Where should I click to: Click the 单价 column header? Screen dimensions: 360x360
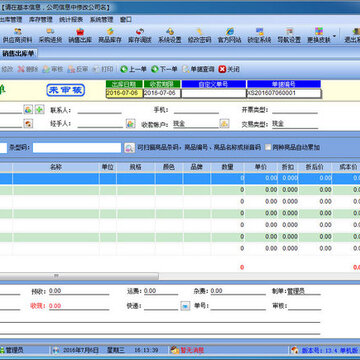(261, 167)
